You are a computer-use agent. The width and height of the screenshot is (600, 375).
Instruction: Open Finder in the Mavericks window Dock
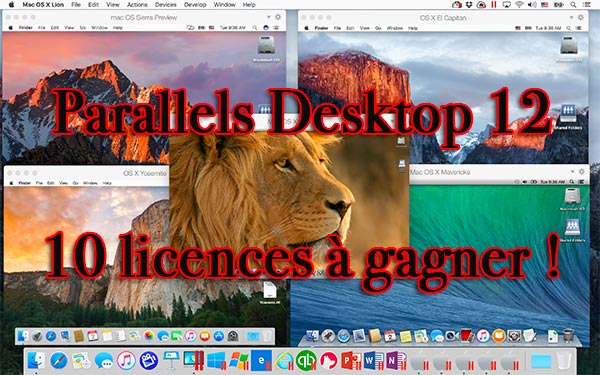click(x=313, y=336)
